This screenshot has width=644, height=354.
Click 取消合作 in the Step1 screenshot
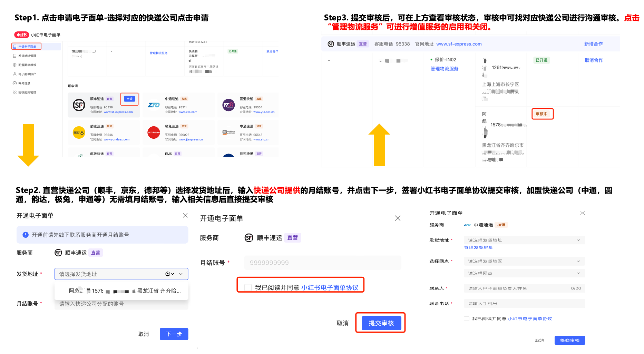[x=272, y=51]
